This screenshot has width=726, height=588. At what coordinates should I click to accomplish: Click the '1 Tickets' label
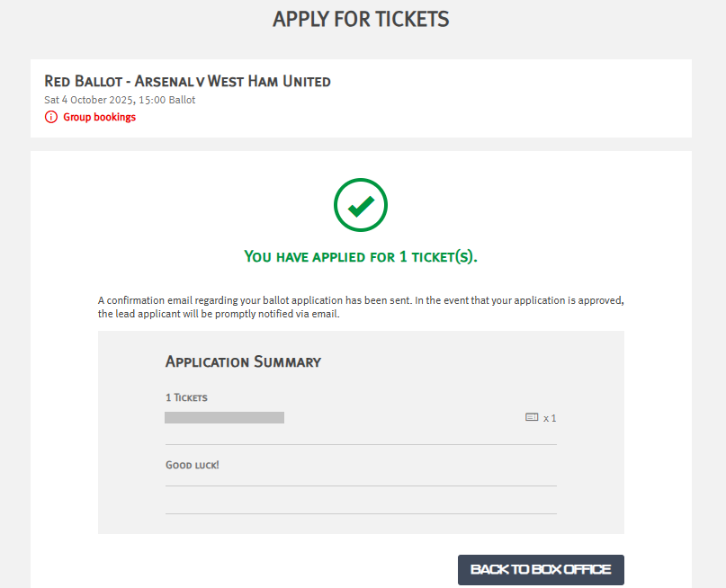tap(186, 397)
